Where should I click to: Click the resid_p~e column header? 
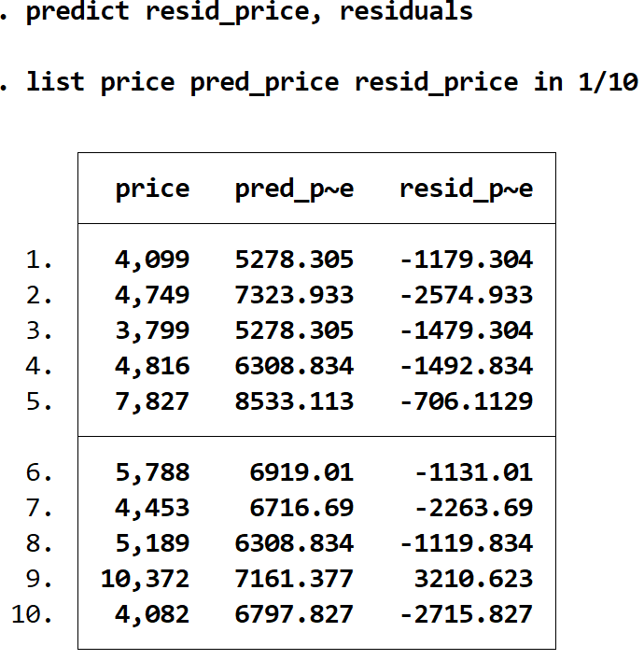pos(466,189)
